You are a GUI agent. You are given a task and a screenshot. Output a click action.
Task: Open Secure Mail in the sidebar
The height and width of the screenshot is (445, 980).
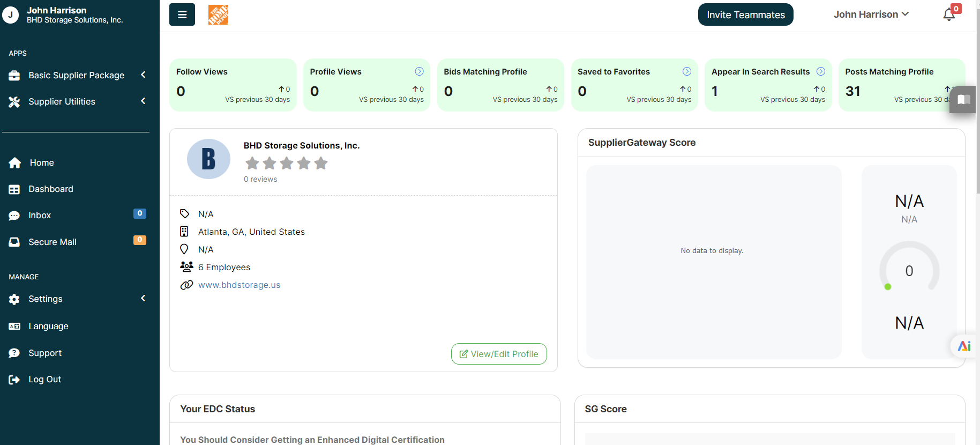pyautogui.click(x=52, y=242)
